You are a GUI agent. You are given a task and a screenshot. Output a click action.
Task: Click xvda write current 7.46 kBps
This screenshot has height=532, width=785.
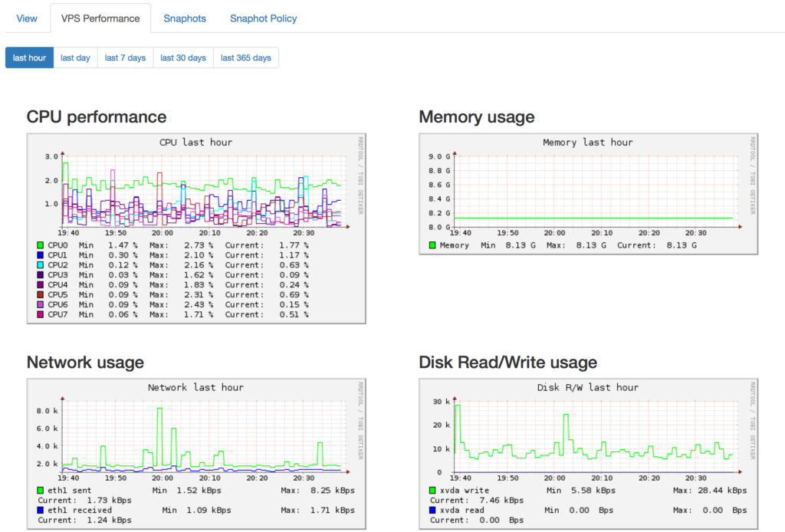click(501, 501)
